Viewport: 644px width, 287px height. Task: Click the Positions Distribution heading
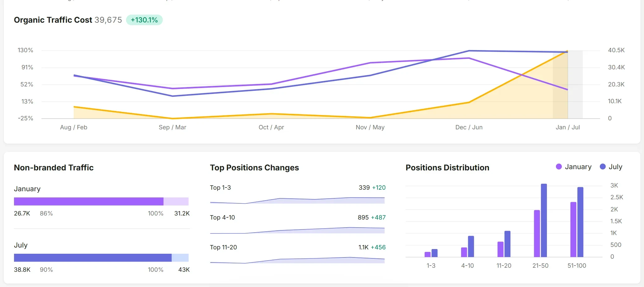click(x=447, y=168)
